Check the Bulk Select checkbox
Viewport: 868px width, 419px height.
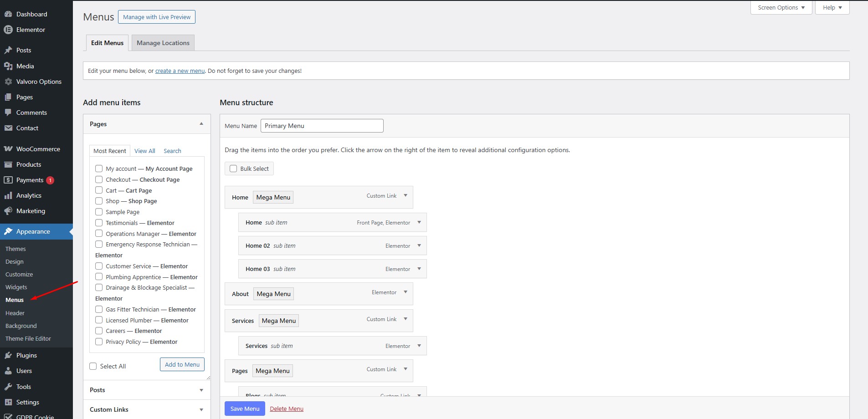(x=233, y=169)
